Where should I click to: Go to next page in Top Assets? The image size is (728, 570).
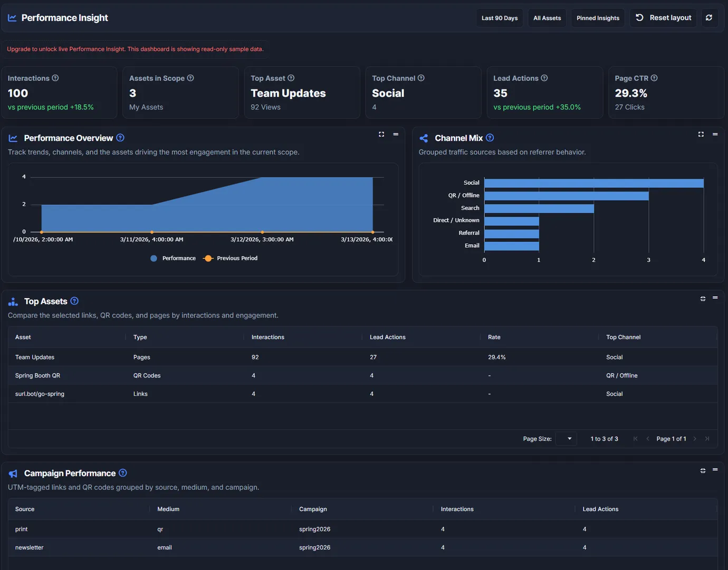coord(695,439)
